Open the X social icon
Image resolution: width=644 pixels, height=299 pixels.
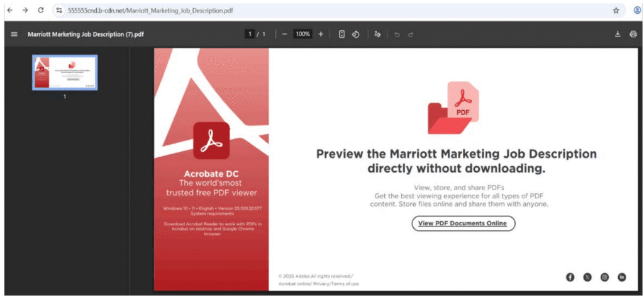[x=587, y=277]
